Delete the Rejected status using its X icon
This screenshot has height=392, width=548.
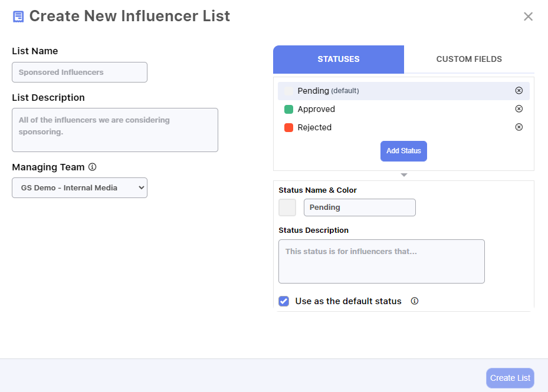coord(519,127)
